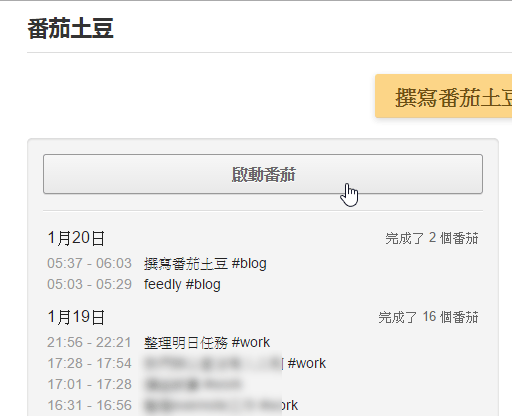
Task: Click the #work tag on 整理明日任務
Action: 251,342
